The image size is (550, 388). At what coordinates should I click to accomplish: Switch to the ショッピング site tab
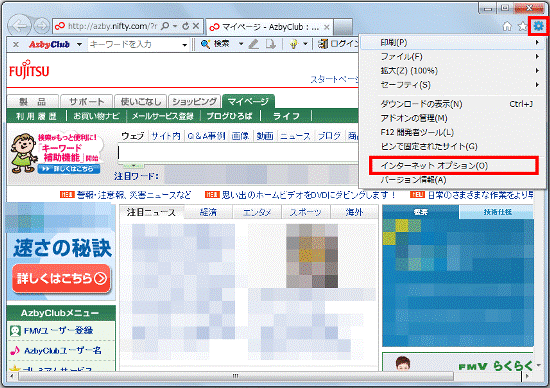click(194, 102)
